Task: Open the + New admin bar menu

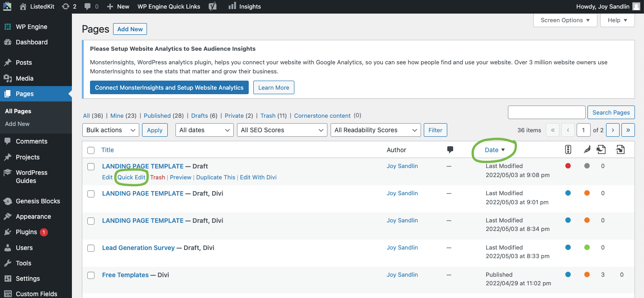Action: pos(118,6)
